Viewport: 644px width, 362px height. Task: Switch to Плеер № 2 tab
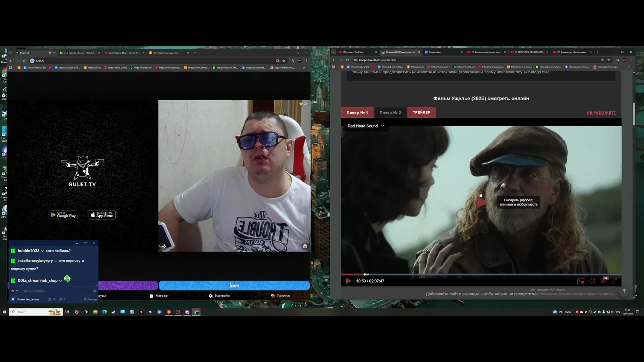tap(390, 112)
